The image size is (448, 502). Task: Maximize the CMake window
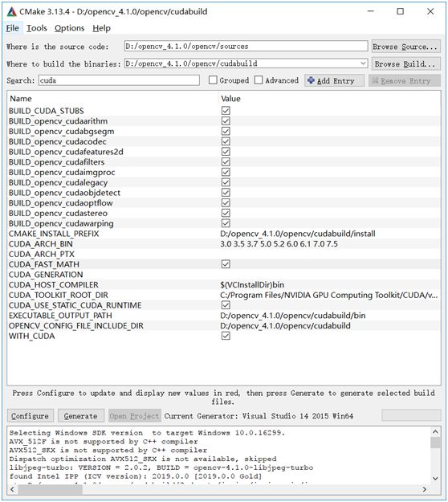tap(401, 11)
